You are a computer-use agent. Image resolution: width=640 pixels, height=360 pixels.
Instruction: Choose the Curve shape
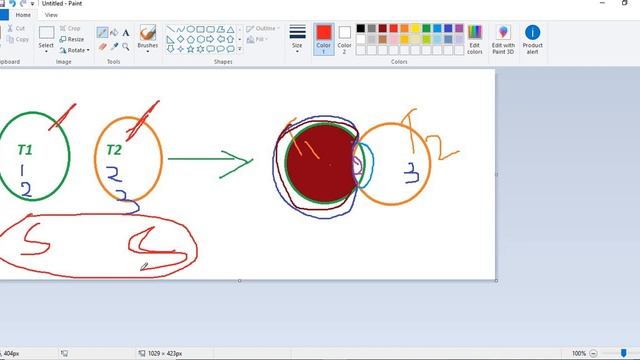(x=180, y=29)
